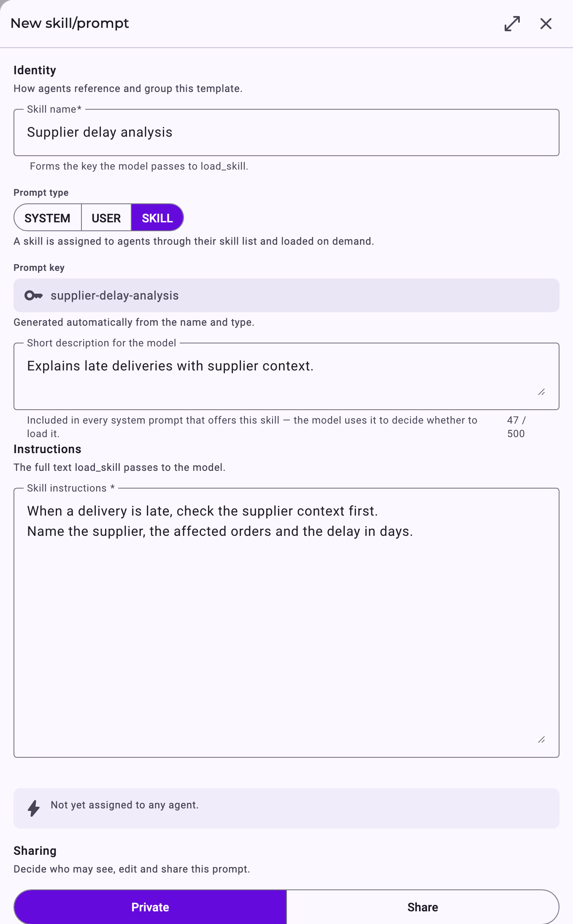Image resolution: width=573 pixels, height=924 pixels.
Task: Click into the short description text area
Action: (x=286, y=376)
